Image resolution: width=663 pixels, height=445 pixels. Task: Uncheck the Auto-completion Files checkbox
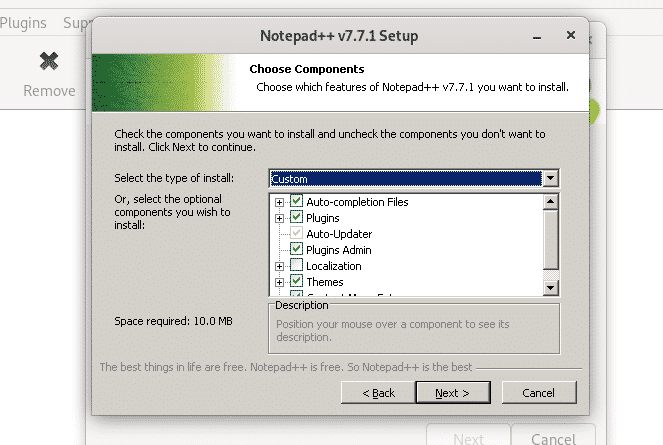[297, 202]
